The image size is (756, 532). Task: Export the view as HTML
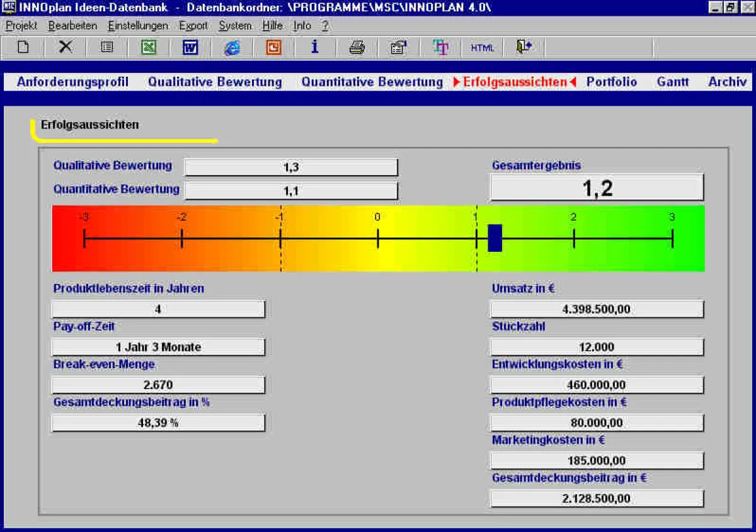[482, 47]
